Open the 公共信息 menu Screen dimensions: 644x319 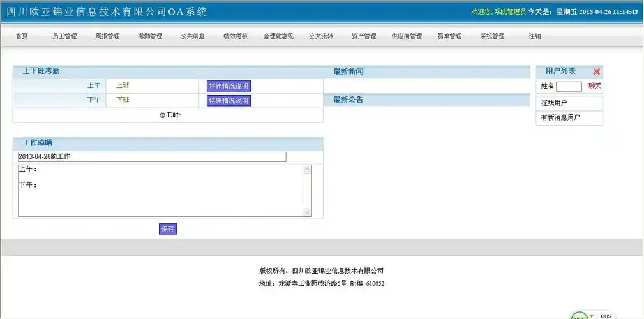[193, 36]
